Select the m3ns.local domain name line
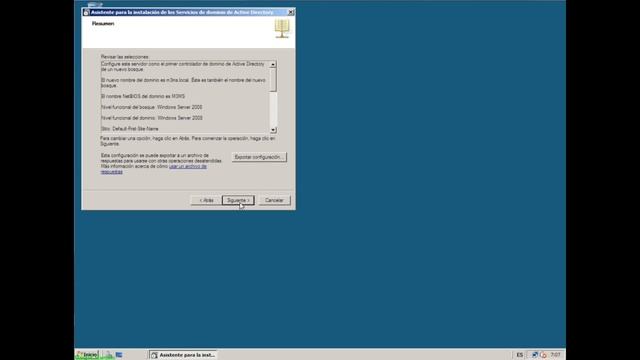This screenshot has height=360, width=640. point(183,83)
